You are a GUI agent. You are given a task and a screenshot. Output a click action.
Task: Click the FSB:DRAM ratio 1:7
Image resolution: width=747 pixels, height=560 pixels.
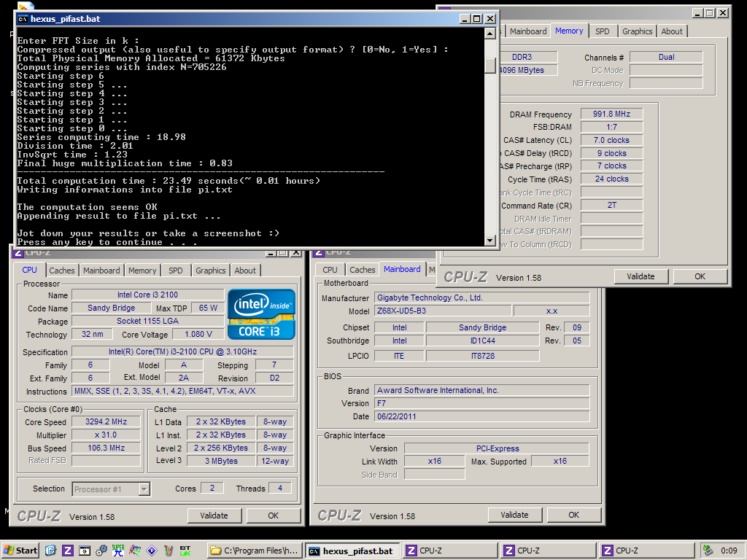pos(612,127)
